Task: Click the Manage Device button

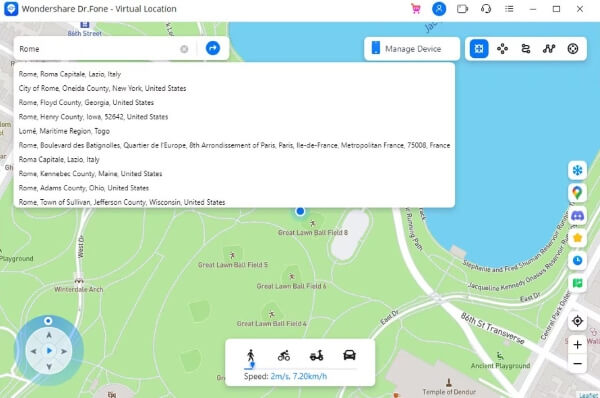Action: [x=412, y=49]
